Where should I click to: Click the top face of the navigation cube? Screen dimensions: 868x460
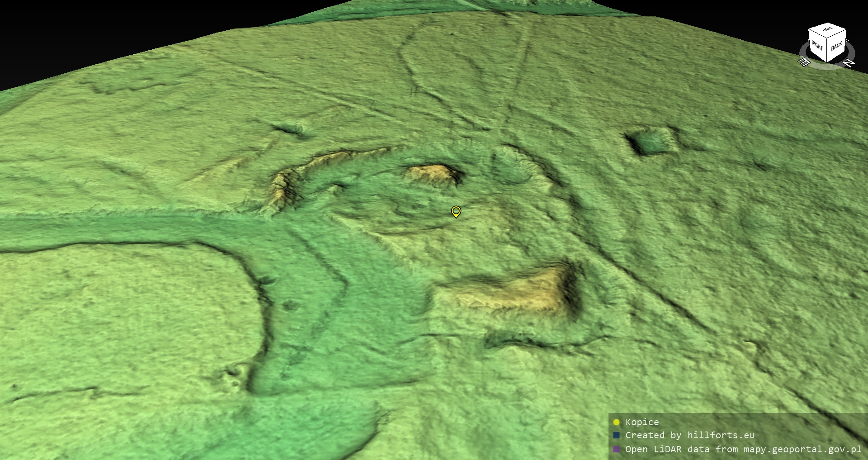pos(827,29)
